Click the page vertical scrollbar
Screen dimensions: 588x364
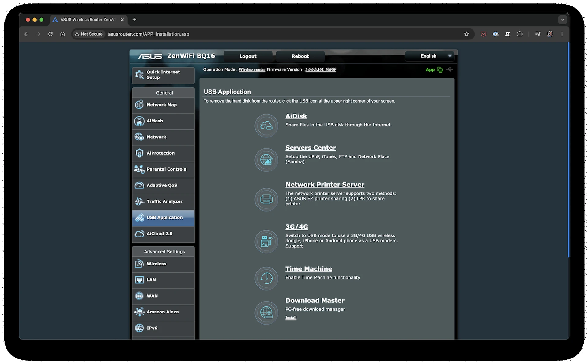click(568, 150)
